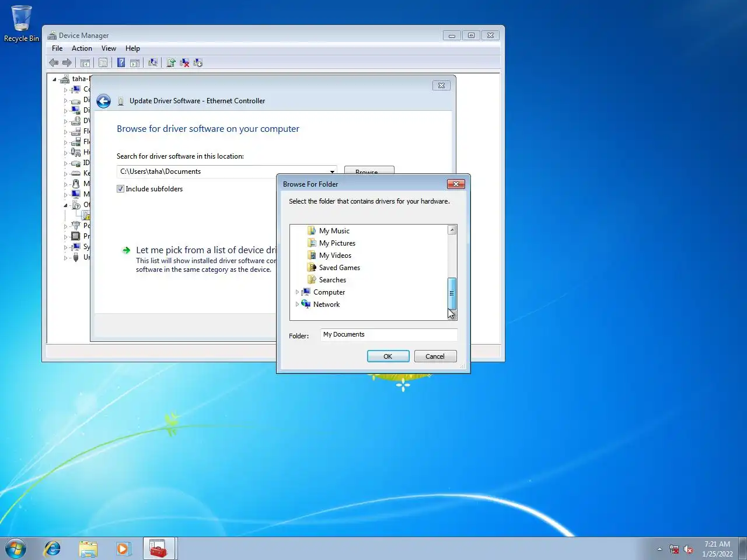Viewport: 747px width, 560px height.
Task: Click the red toolbox taskbar button
Action: click(159, 548)
